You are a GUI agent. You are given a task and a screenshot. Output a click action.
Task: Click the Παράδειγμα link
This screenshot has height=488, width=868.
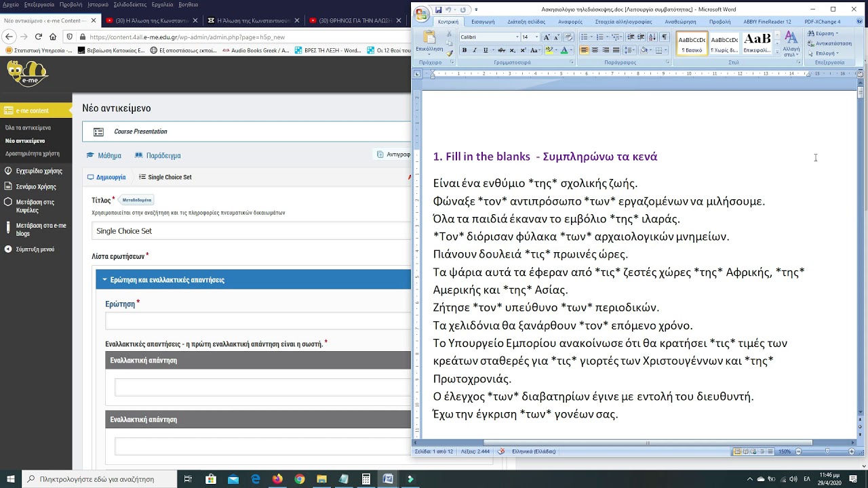click(158, 155)
